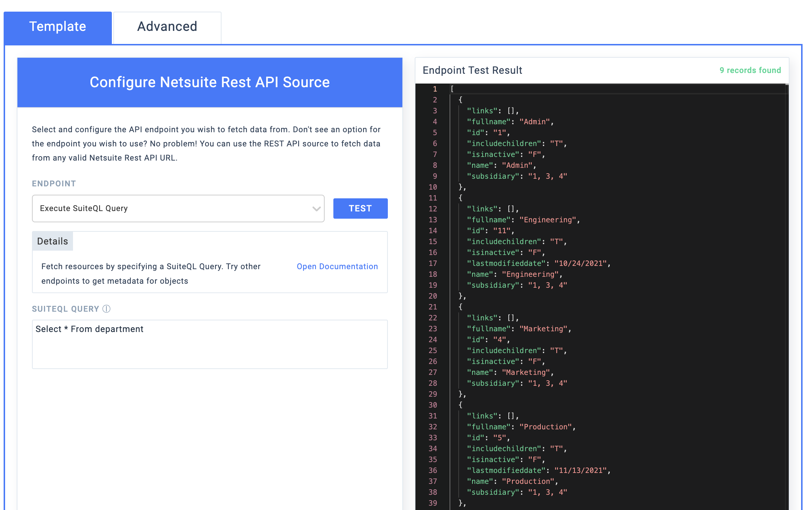Screen dimensions: 812x510
Task: Click the "lastmodifieddate": "11/13/2021" line
Action: (539, 470)
